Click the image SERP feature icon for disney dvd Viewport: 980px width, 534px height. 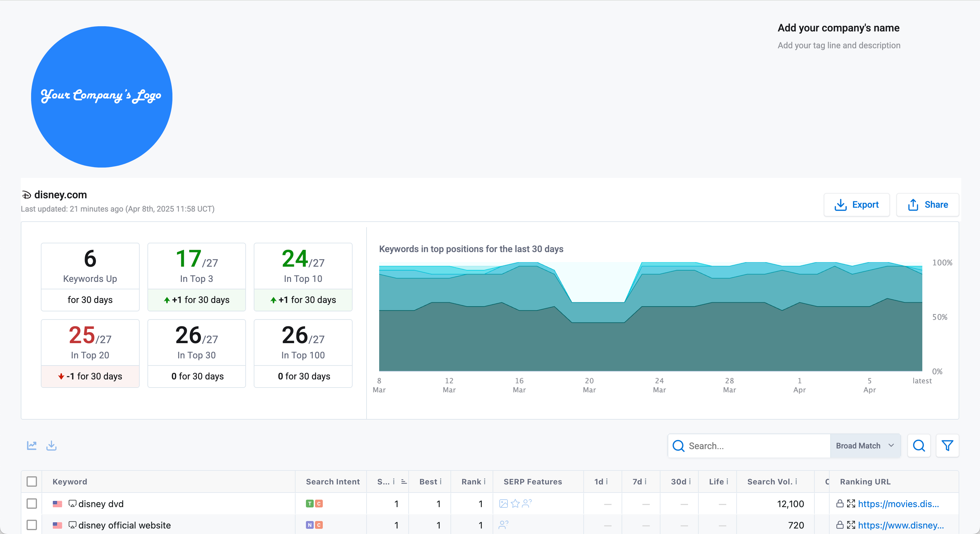[x=503, y=504]
